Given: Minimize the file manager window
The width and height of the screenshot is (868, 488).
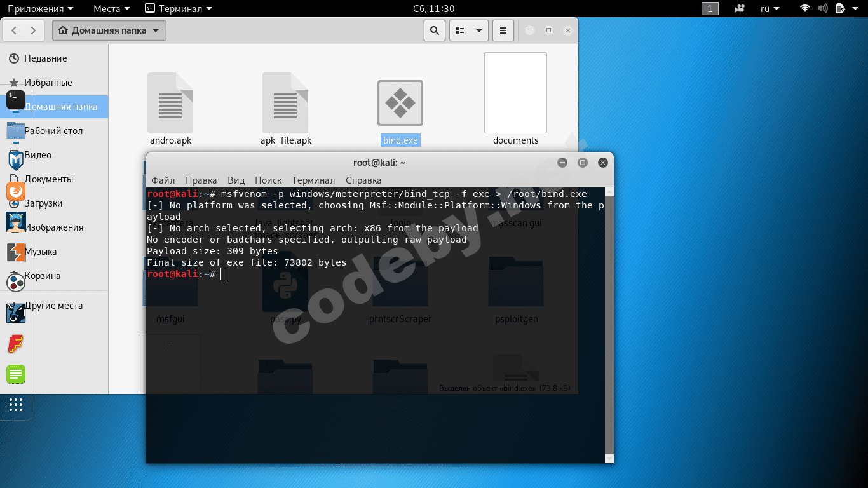Looking at the screenshot, I should click(529, 30).
